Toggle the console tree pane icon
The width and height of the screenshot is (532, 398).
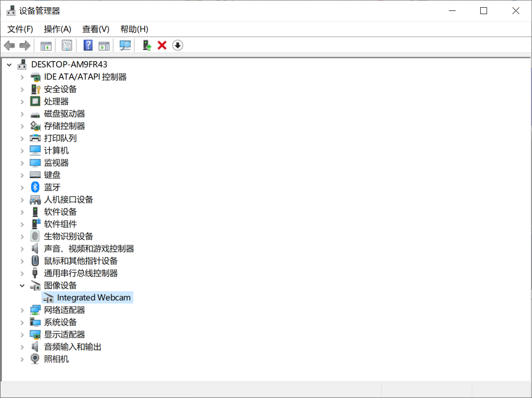[x=46, y=45]
